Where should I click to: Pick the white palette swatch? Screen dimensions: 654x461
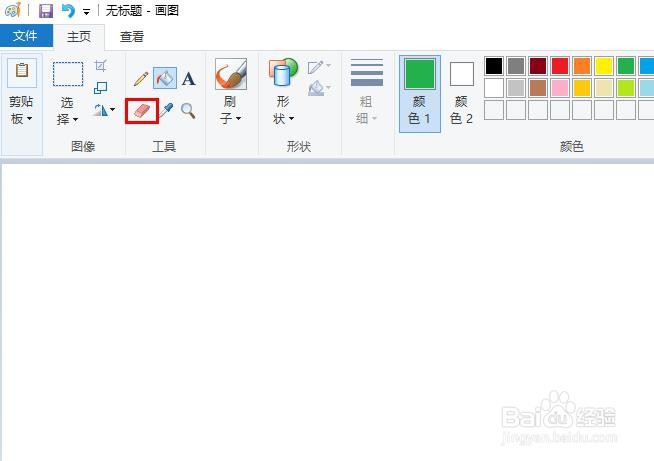(x=494, y=88)
